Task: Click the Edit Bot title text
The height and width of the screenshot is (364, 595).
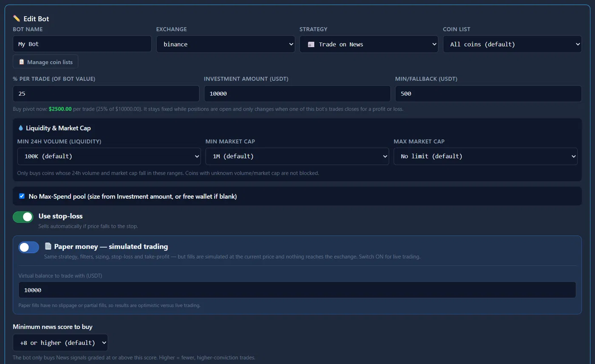Action: (36, 19)
